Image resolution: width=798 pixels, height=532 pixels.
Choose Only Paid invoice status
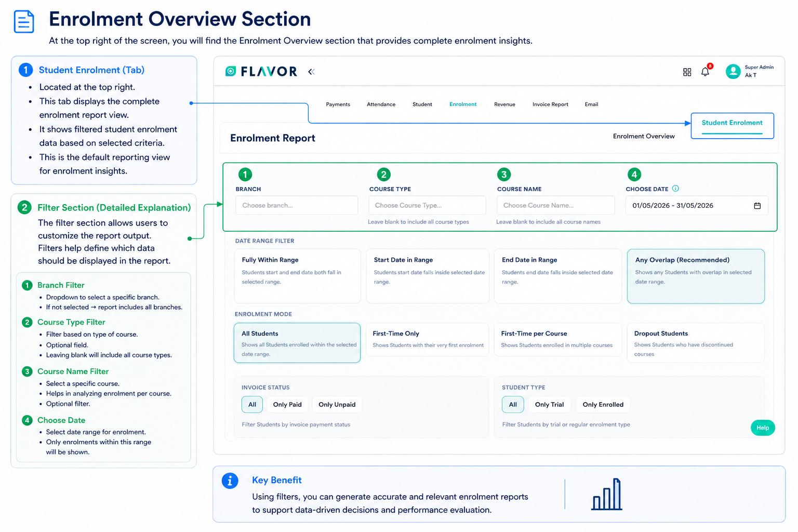tap(287, 404)
